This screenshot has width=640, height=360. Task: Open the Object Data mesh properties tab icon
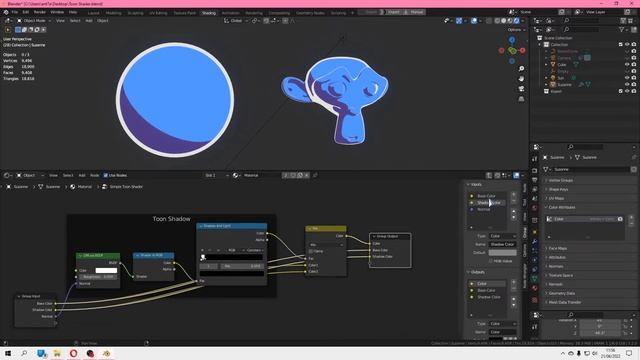[534, 278]
